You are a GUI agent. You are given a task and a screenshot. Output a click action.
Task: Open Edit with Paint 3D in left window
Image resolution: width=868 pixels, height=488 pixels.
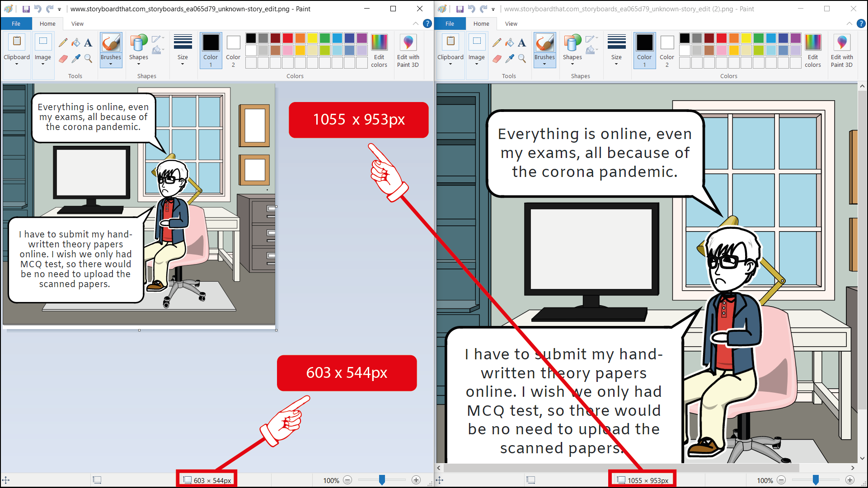click(x=408, y=50)
